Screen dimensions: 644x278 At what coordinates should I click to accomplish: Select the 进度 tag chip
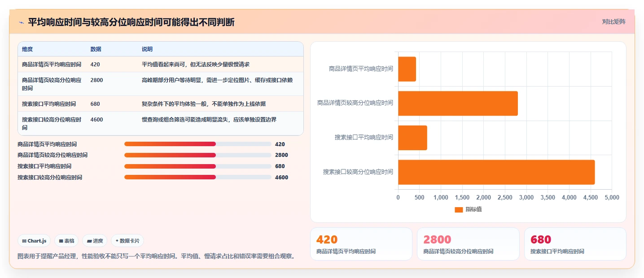95,241
